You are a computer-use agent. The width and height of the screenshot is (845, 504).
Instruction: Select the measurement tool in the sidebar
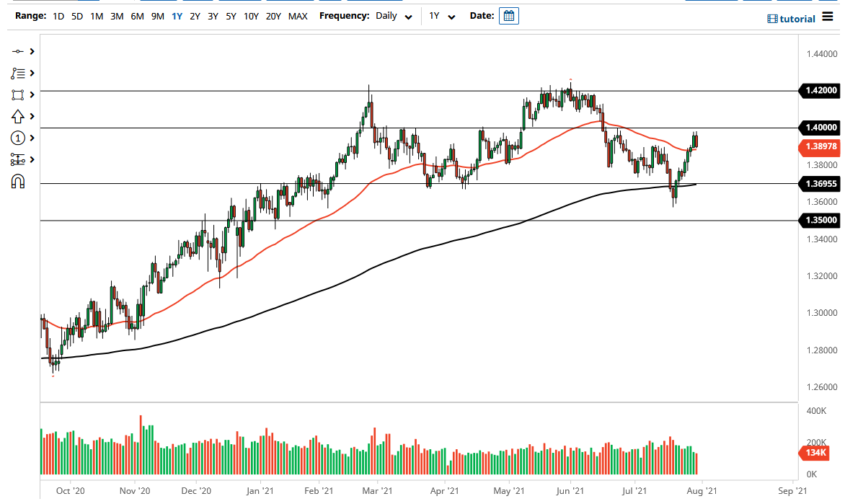(x=17, y=159)
